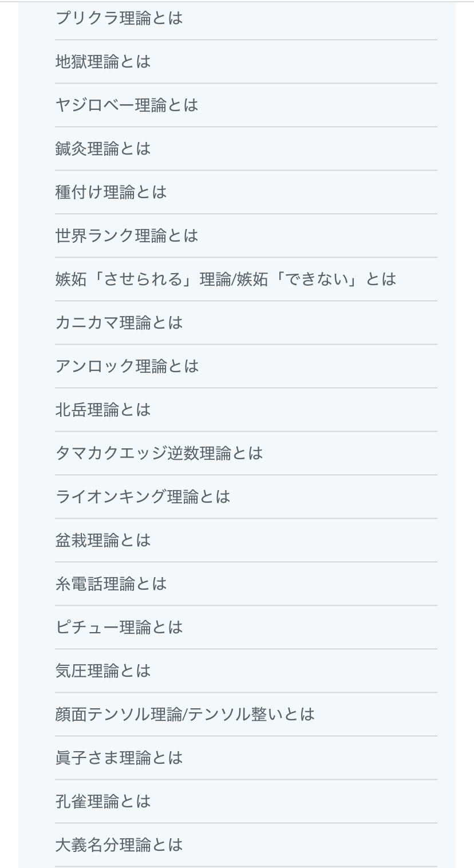The image size is (474, 868).
Task: Select ヤジロベー理論とは in the list
Action: pos(127,105)
